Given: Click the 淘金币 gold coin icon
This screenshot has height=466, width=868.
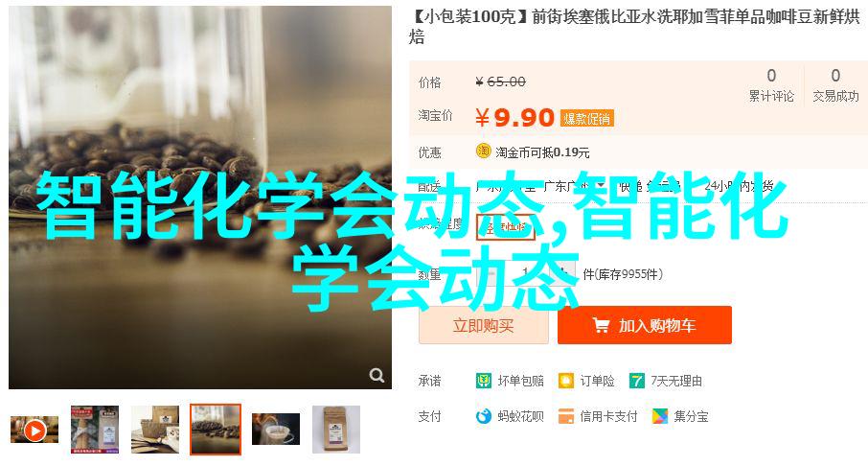Looking at the screenshot, I should (x=483, y=151).
